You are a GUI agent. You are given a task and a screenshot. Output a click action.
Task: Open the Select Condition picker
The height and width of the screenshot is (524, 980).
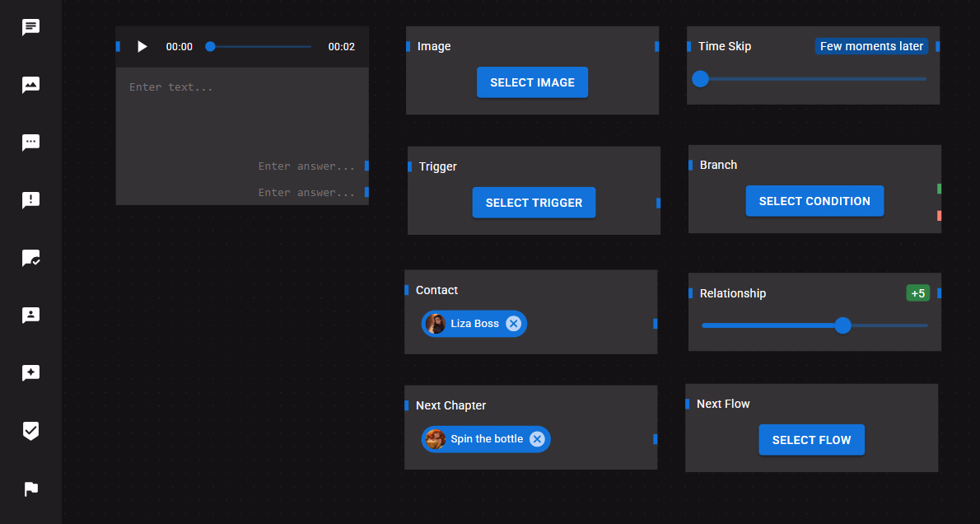(x=814, y=201)
